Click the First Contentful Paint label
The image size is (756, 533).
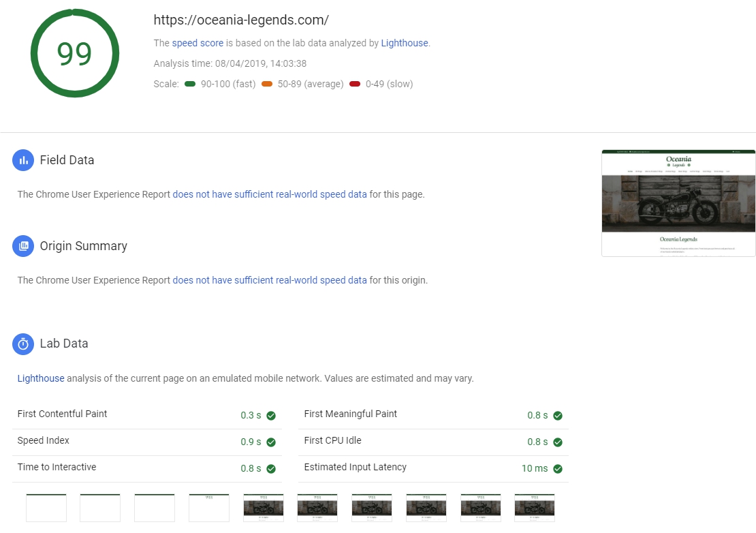[x=62, y=414]
